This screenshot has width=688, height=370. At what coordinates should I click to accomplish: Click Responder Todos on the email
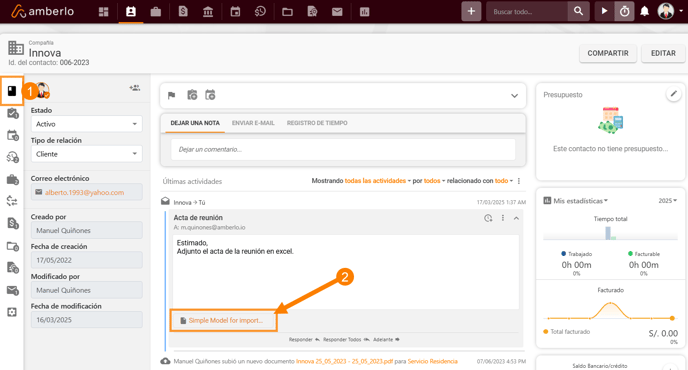tap(346, 339)
